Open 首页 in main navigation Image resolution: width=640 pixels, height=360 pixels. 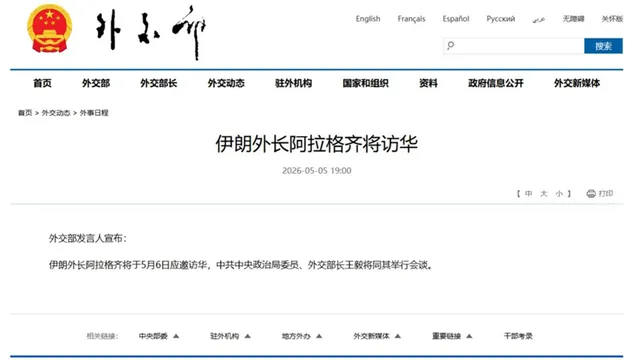coord(42,83)
